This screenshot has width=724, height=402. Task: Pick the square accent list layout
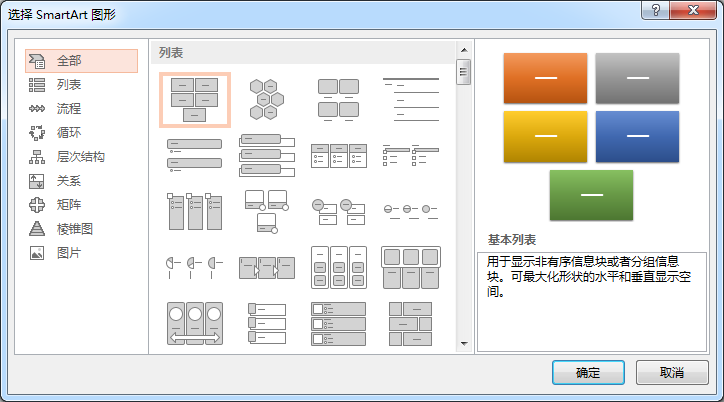click(x=411, y=156)
